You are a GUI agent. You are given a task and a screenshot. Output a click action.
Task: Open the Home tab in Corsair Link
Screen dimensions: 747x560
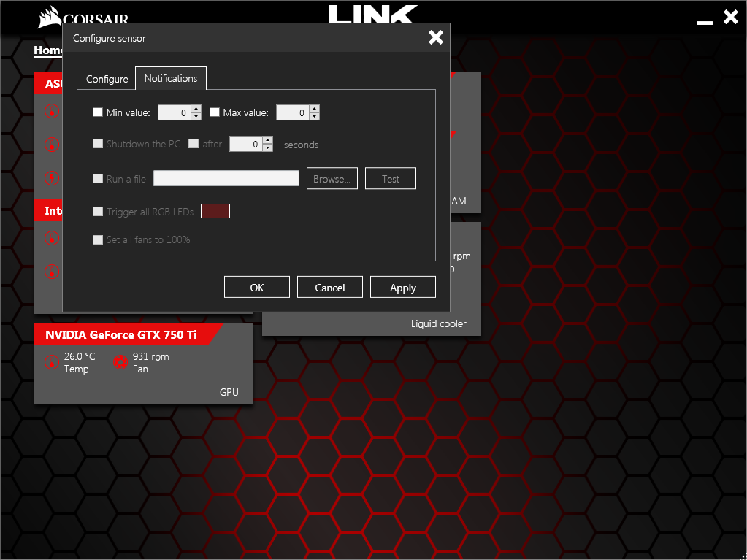tap(48, 50)
